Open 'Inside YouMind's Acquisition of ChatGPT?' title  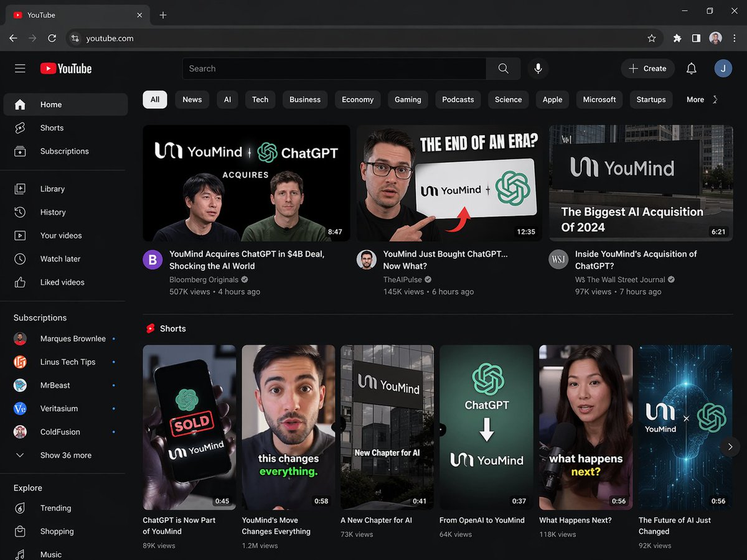(x=636, y=259)
